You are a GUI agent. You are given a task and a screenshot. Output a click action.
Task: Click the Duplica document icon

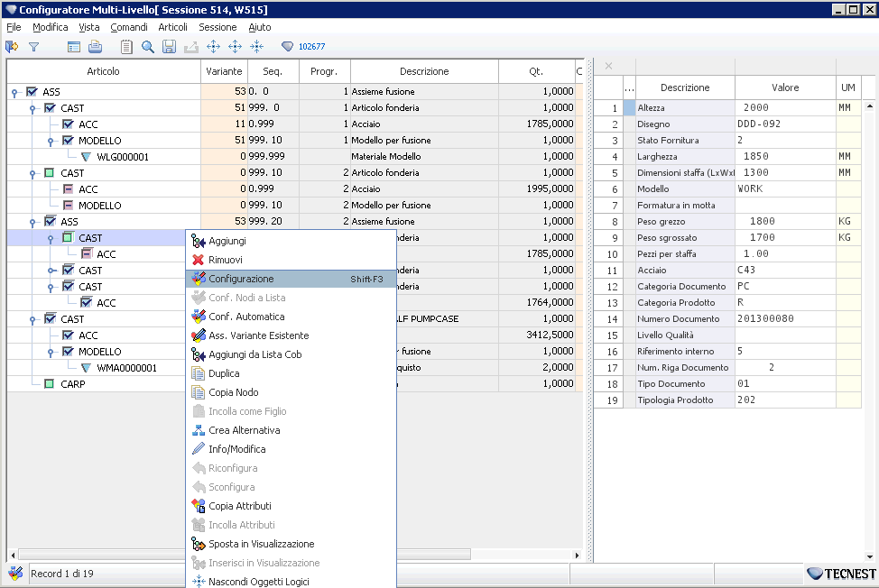(x=198, y=373)
